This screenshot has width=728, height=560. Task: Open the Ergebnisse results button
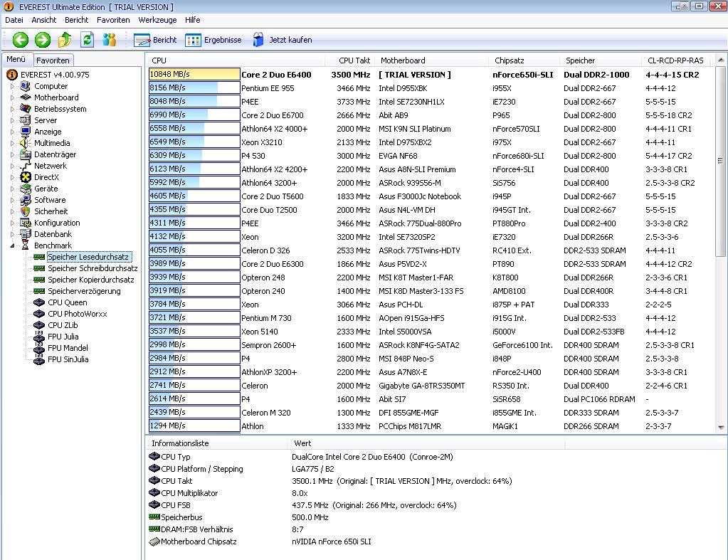click(x=213, y=40)
